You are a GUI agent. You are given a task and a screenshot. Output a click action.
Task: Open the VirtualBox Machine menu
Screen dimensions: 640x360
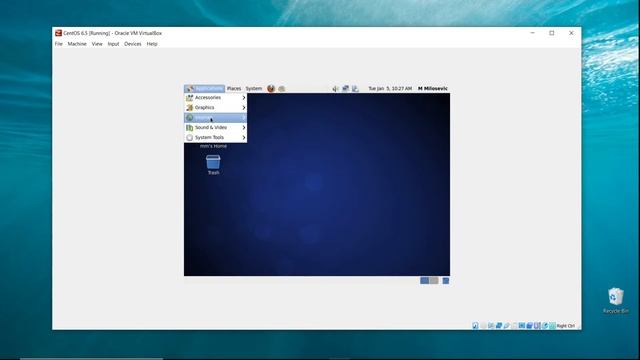click(77, 44)
